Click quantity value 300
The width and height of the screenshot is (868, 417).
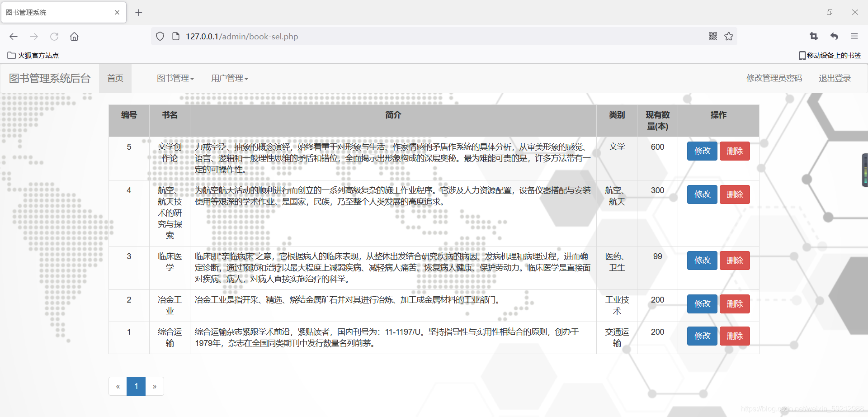point(657,190)
